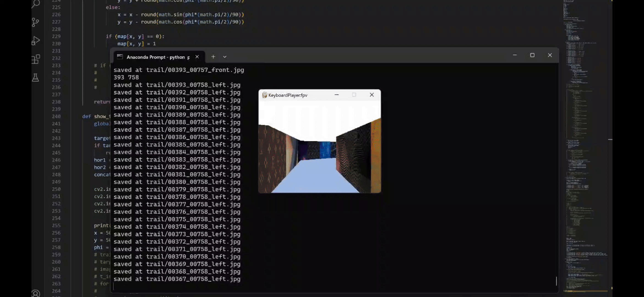Maximize the Anaconda Prompt window
This screenshot has width=644, height=297.
click(x=532, y=55)
